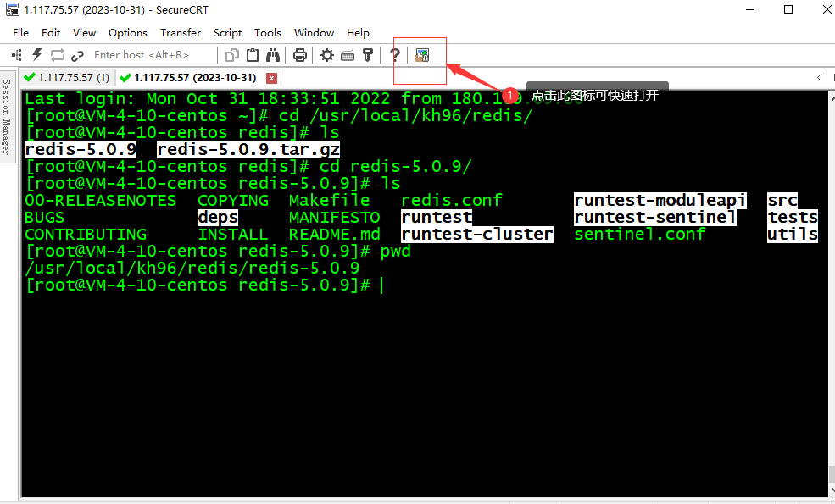Click redis.conf in the listing
835x504 pixels.
[x=452, y=201]
